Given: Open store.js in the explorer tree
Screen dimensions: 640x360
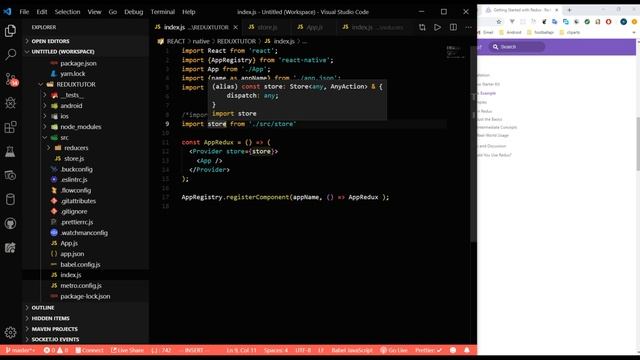Looking at the screenshot, I should click(x=74, y=159).
